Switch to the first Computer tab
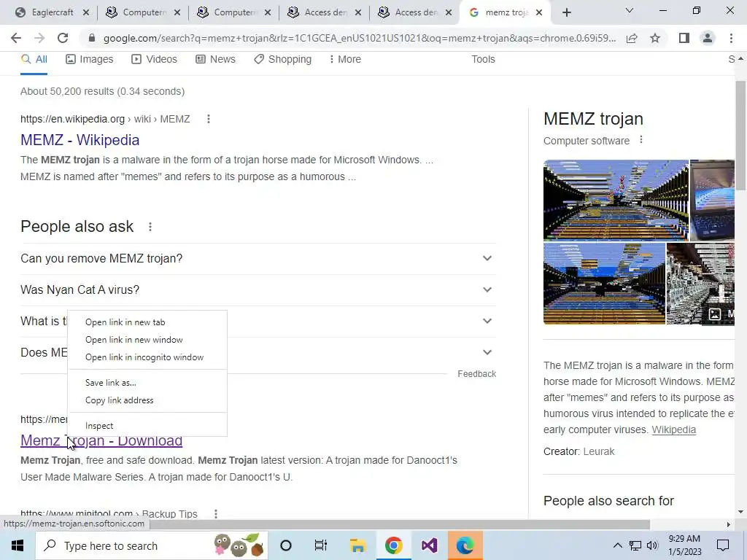Image resolution: width=747 pixels, height=560 pixels. tap(143, 13)
